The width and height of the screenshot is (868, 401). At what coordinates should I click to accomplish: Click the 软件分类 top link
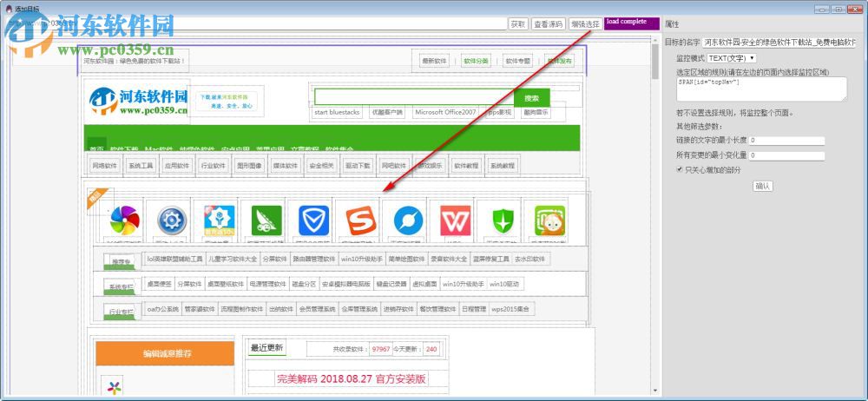[x=476, y=62]
